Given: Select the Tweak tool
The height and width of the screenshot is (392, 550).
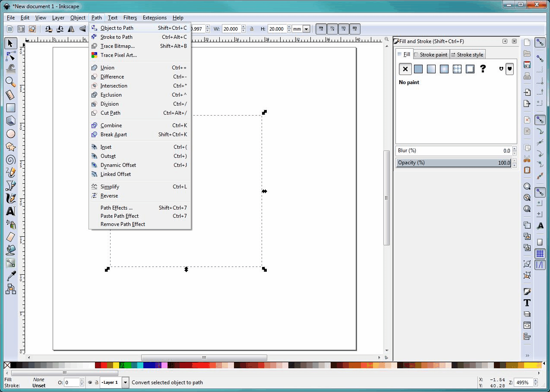Looking at the screenshot, I should click(x=11, y=69).
